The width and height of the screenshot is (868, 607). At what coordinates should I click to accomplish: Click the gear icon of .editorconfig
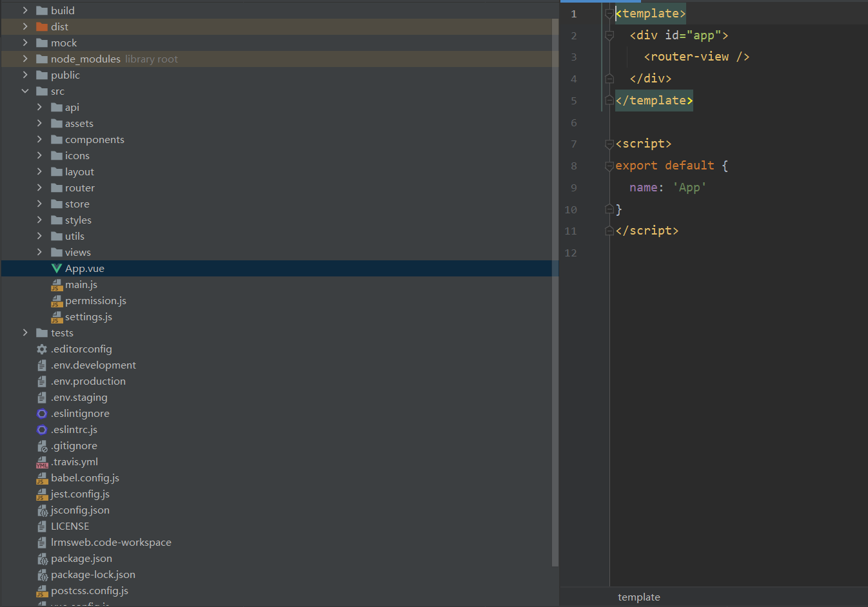pos(42,349)
